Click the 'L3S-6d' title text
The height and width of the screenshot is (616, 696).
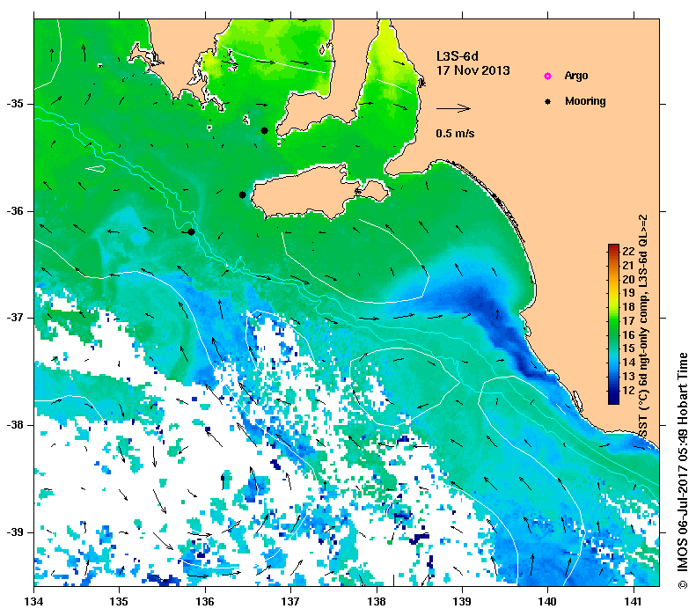click(458, 56)
